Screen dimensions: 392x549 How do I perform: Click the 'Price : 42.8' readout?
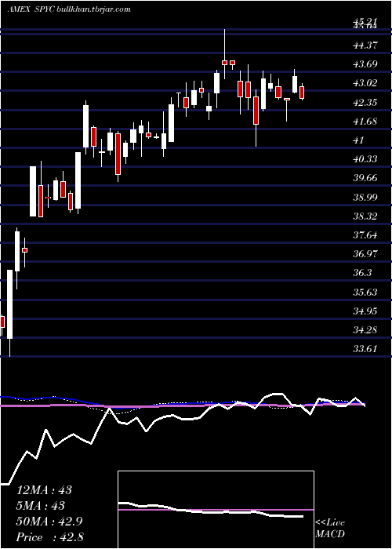click(49, 537)
